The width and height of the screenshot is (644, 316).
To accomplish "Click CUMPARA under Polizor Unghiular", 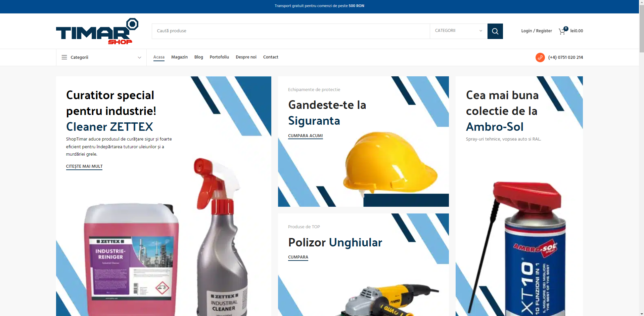I will (x=297, y=257).
